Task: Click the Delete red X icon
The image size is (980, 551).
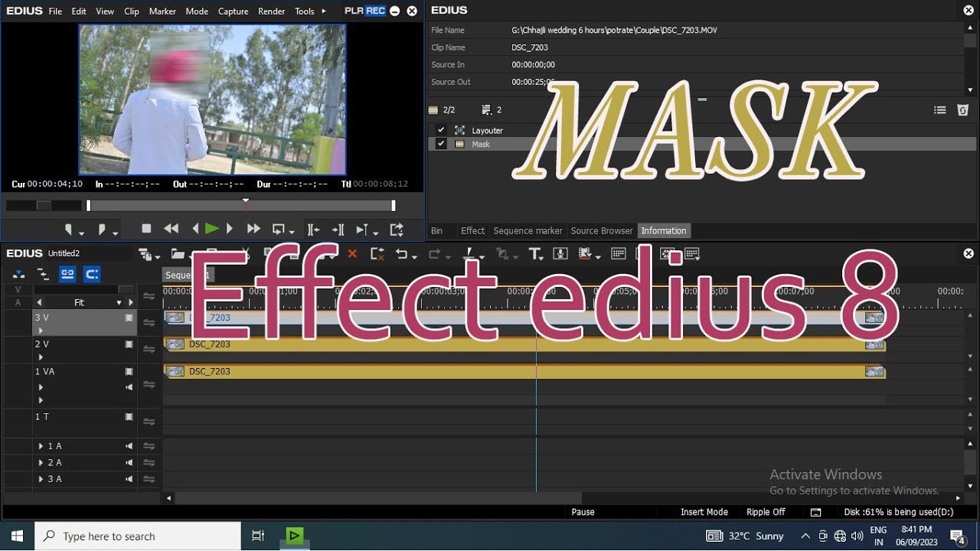Action: (352, 253)
